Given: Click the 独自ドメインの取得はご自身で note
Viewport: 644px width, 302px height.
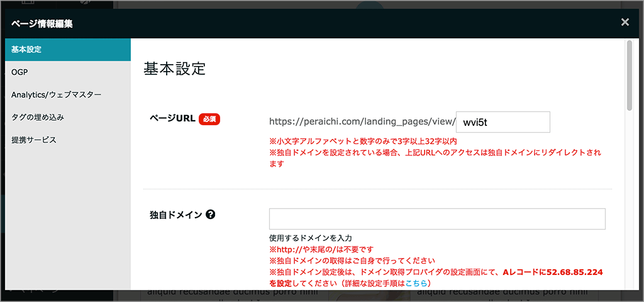Looking at the screenshot, I should [x=352, y=261].
